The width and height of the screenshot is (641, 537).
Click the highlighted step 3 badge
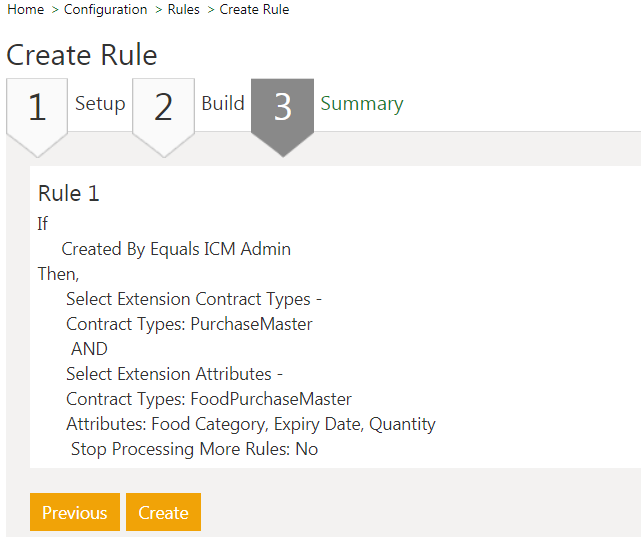click(x=282, y=107)
